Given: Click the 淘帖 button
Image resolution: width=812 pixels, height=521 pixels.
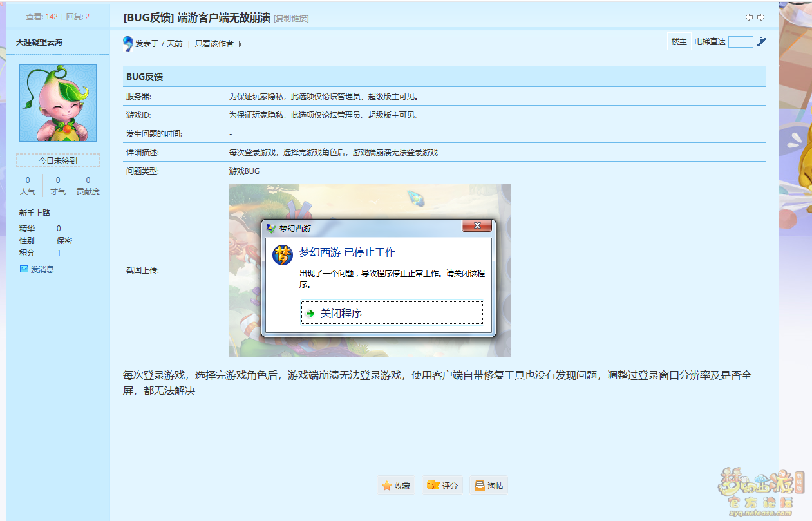Looking at the screenshot, I should (x=488, y=486).
